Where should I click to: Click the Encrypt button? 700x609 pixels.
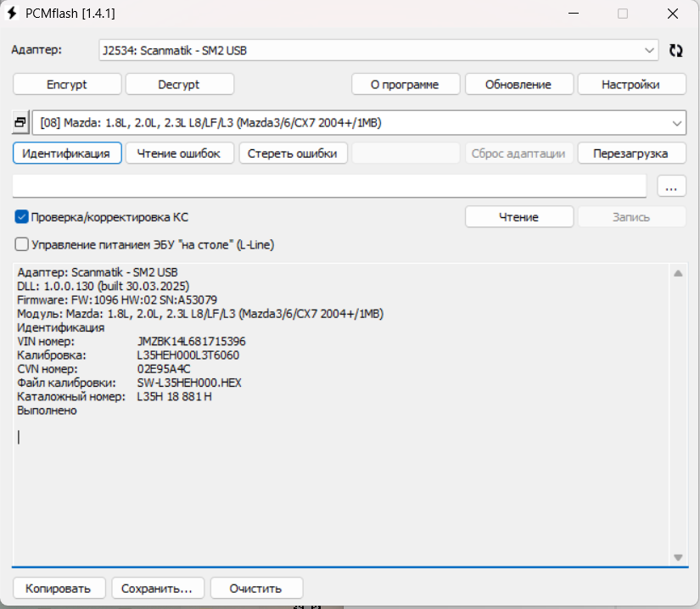coord(67,84)
